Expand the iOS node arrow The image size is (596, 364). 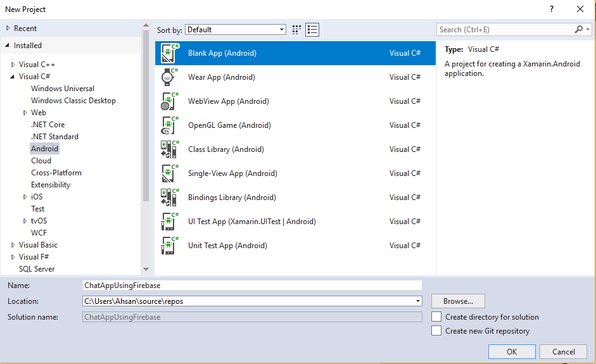25,197
